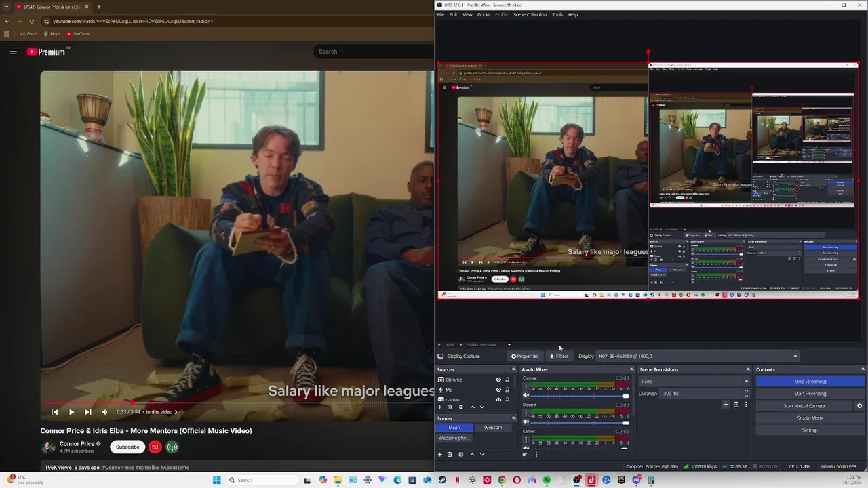Expand 'In this video' chapters chevron
This screenshot has height=488, width=868.
pyautogui.click(x=176, y=412)
